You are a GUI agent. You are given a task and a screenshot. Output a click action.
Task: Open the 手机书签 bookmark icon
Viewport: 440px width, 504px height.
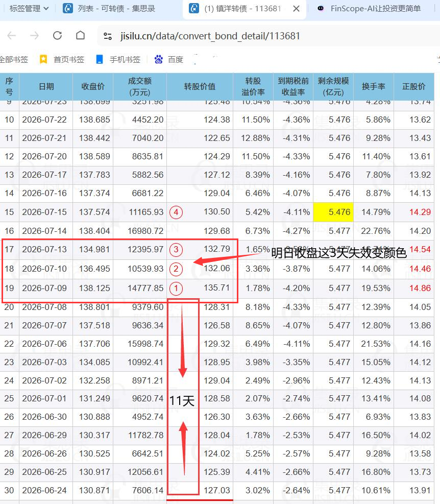[x=100, y=59]
